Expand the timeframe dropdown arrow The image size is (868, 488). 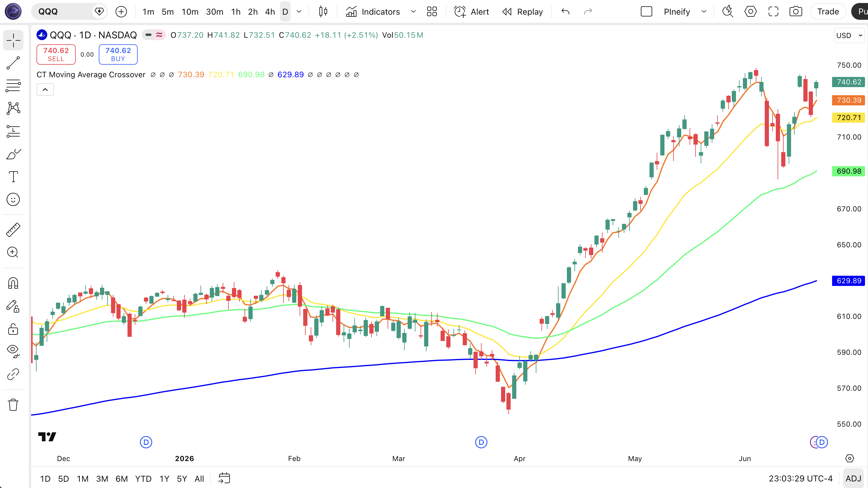299,11
